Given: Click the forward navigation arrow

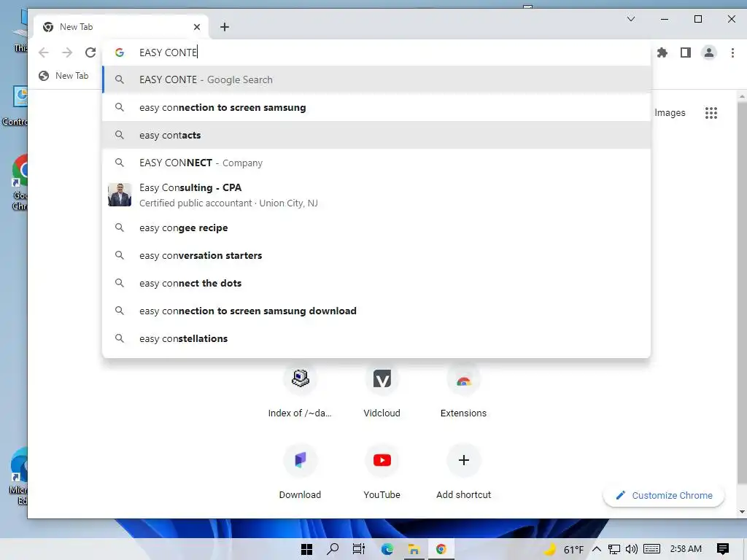Looking at the screenshot, I should (x=67, y=52).
